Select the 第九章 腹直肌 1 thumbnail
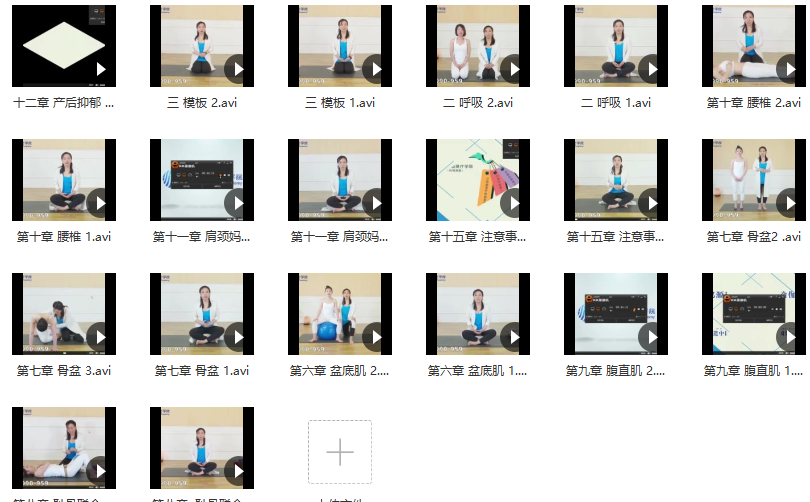The image size is (810, 502). (x=754, y=314)
